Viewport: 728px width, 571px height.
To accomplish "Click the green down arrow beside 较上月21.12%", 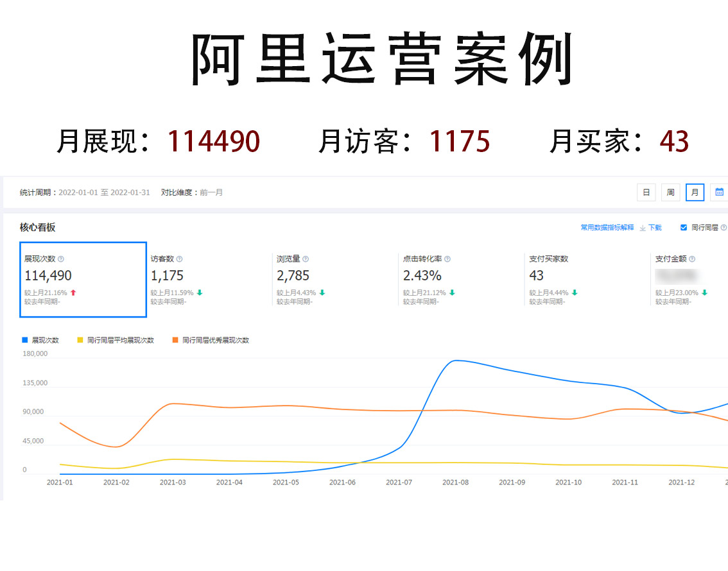I will tap(452, 293).
